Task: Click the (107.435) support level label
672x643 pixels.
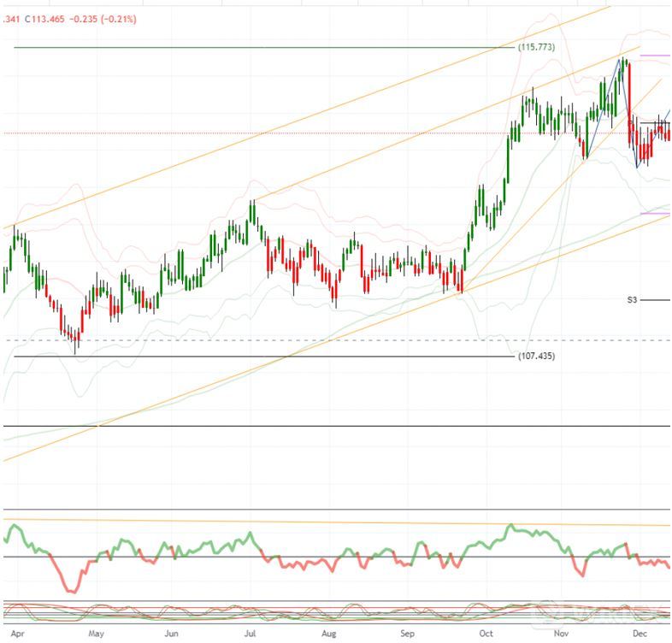Action: (536, 356)
